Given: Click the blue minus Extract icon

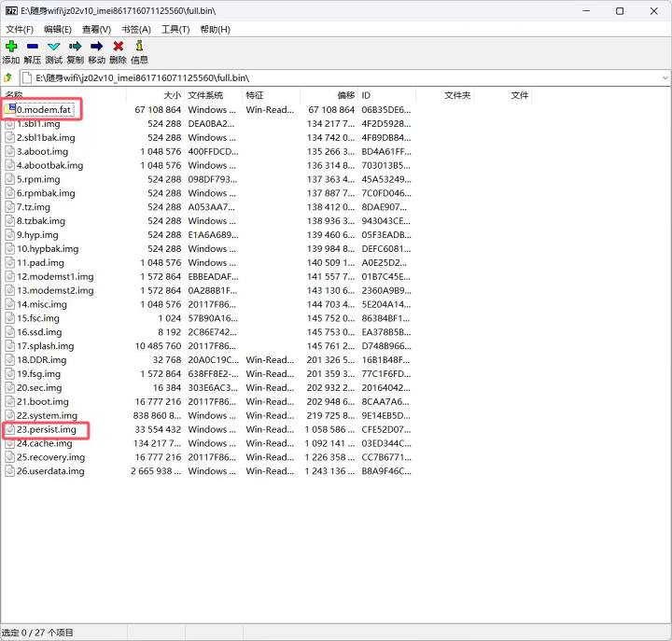Looking at the screenshot, I should point(33,46).
